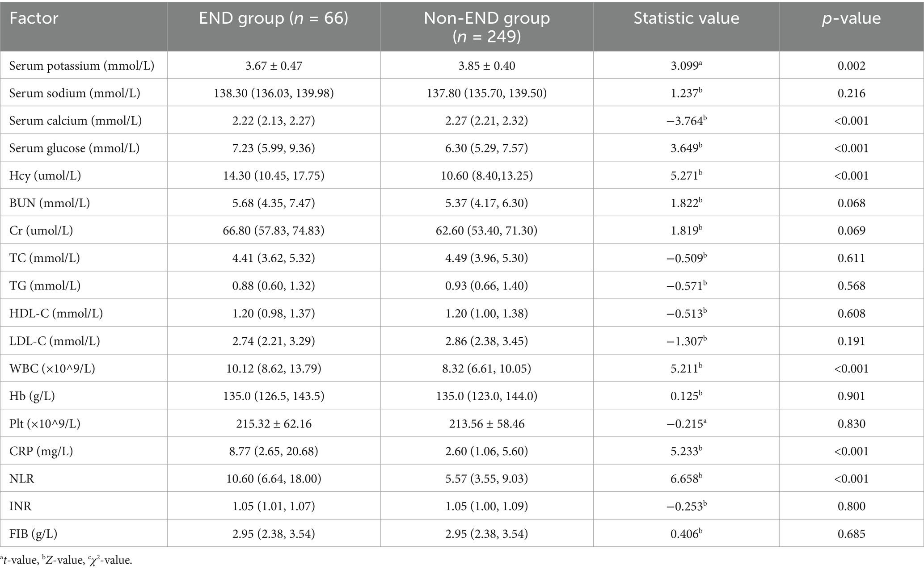This screenshot has width=924, height=570.
Task: Select the 0.002 p-value cell
Action: click(851, 66)
